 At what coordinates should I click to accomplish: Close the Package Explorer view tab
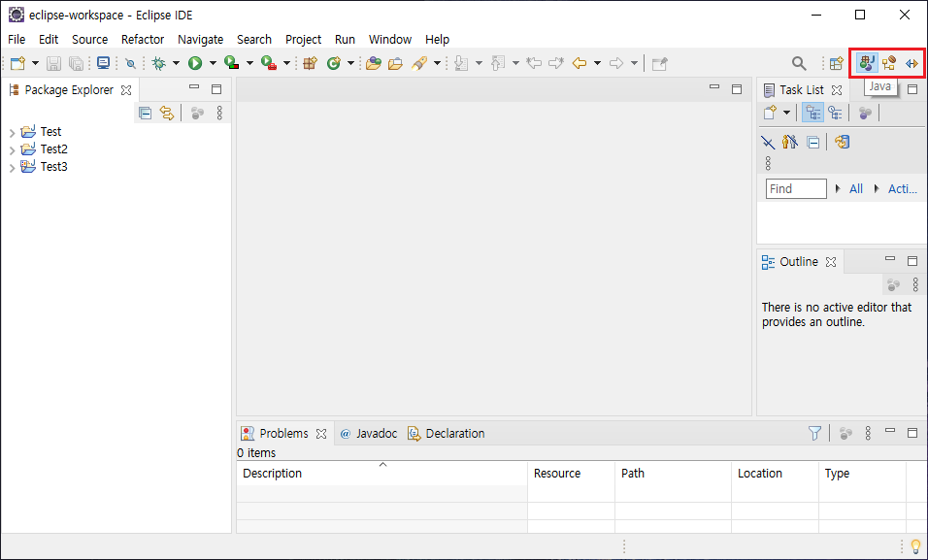coord(126,90)
